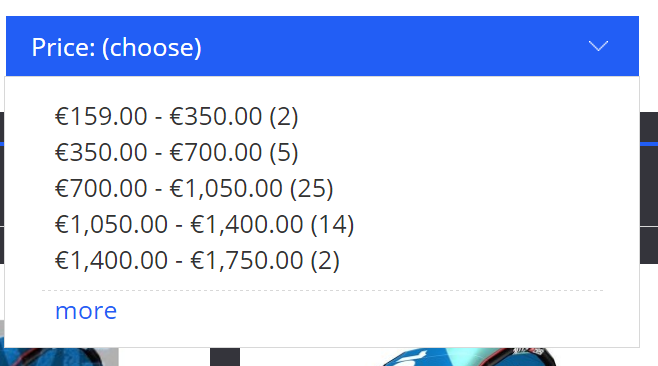This screenshot has height=366, width=658.
Task: Click the €159.00 lowest price value
Action: pos(101,116)
